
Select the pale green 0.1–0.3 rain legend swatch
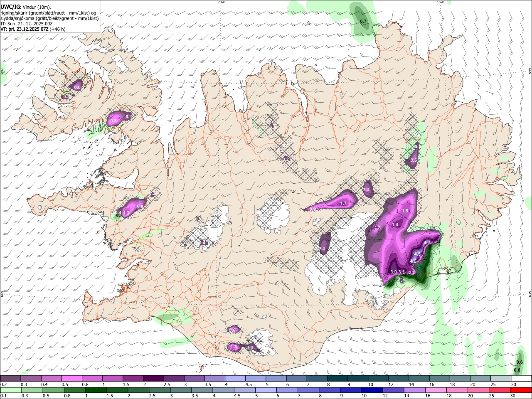click(x=10, y=390)
